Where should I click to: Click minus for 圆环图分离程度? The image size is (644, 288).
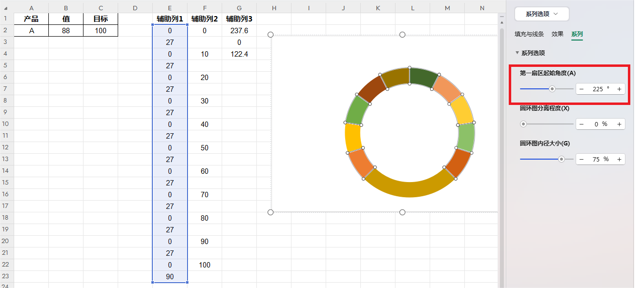point(582,124)
